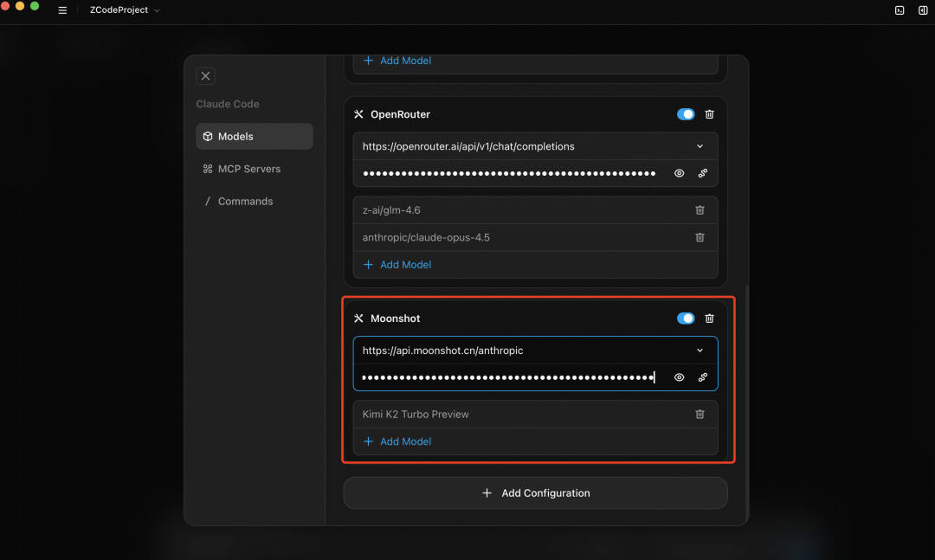This screenshot has height=560, width=935.
Task: Select the Kimi K2 Turbo Preview row
Action: [x=536, y=414]
